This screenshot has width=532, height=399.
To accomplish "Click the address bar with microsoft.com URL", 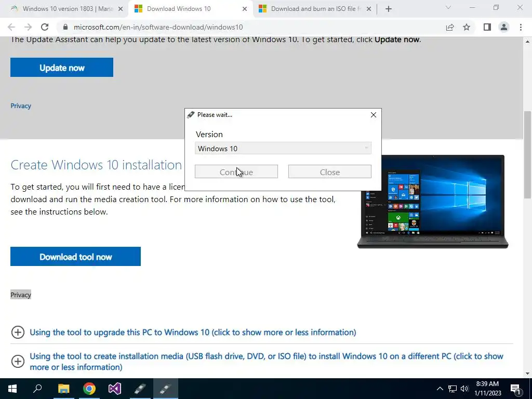I will (x=252, y=27).
